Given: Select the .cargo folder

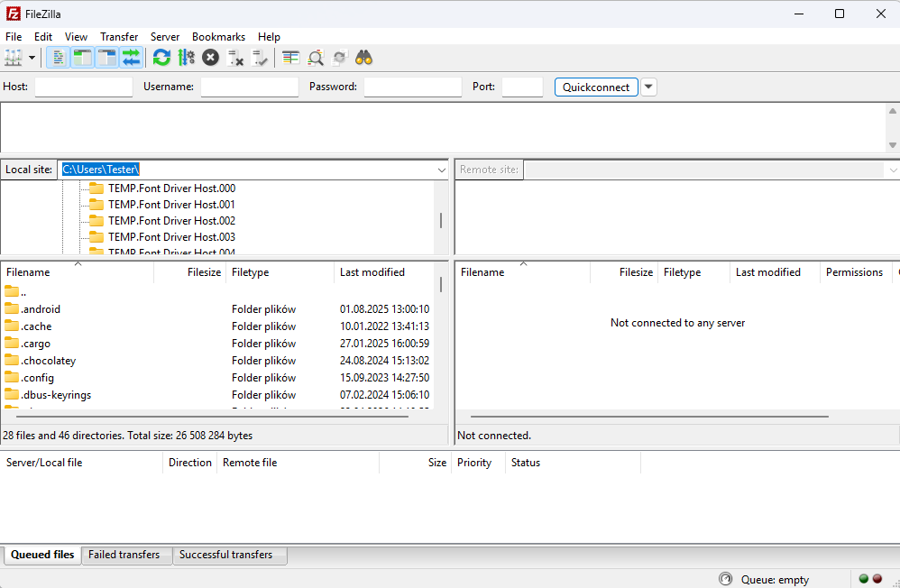Looking at the screenshot, I should pos(218,344).
